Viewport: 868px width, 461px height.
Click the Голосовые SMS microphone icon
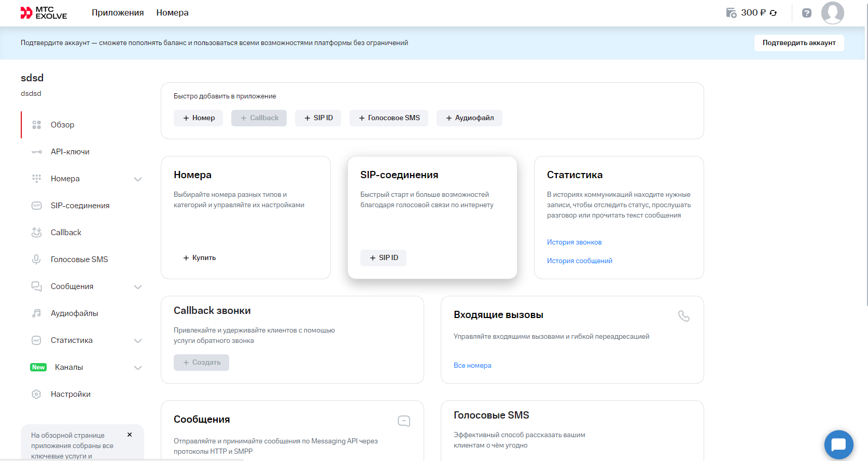(36, 260)
